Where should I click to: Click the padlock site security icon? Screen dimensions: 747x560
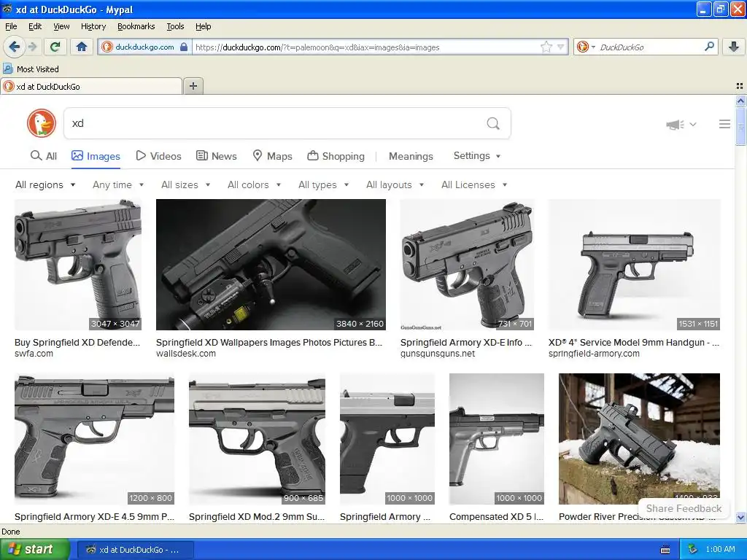tap(184, 47)
